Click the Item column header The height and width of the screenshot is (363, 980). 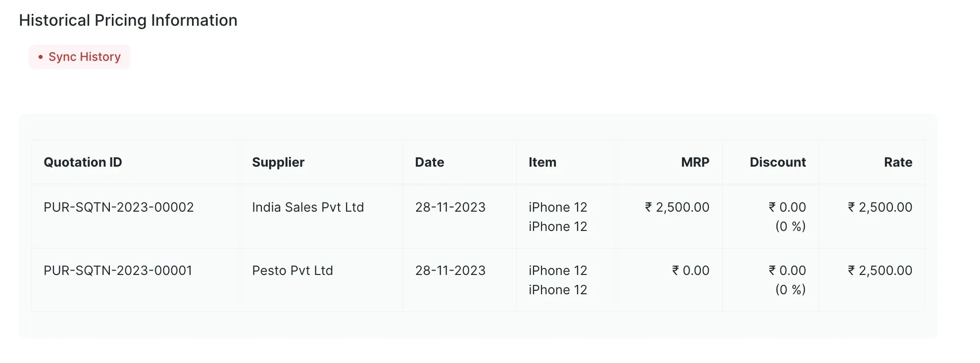click(x=542, y=162)
